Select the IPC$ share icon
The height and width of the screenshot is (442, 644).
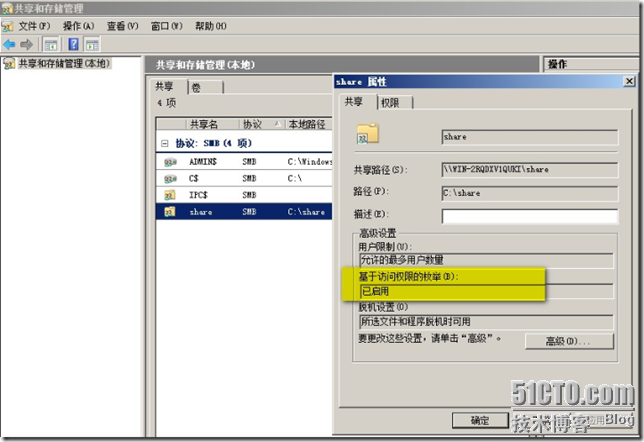click(169, 195)
